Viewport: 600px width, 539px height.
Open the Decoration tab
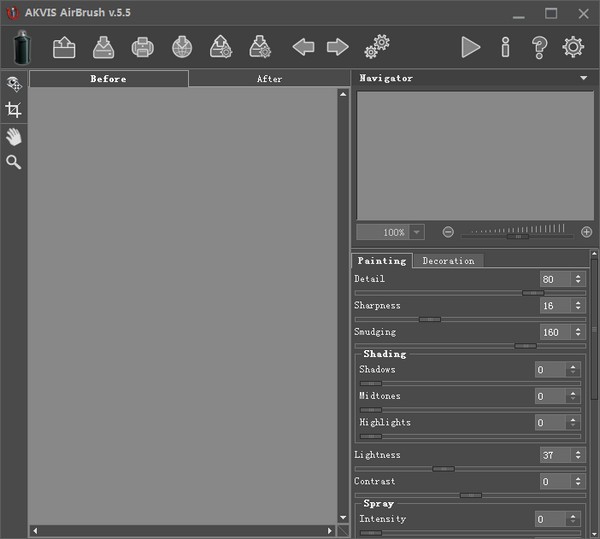(448, 261)
